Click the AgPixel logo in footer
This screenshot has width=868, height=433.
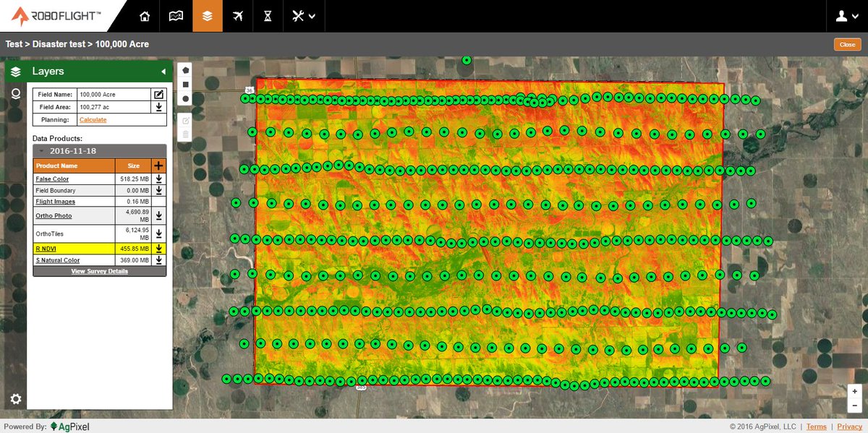(x=69, y=426)
